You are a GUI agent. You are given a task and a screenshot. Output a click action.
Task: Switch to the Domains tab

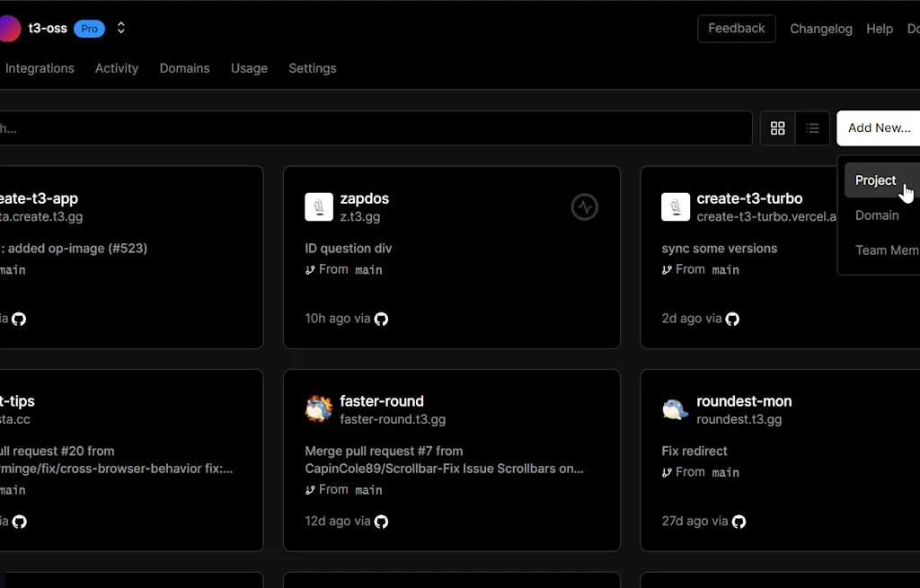(x=184, y=68)
